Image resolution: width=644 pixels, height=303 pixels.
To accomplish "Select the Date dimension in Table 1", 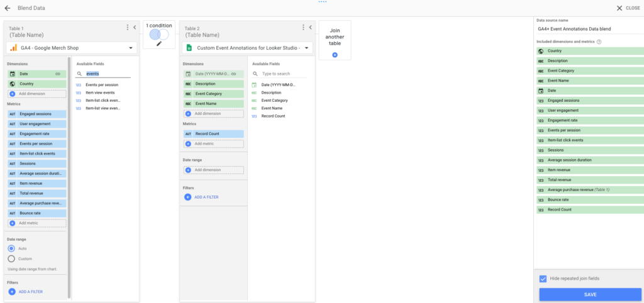I will (36, 74).
